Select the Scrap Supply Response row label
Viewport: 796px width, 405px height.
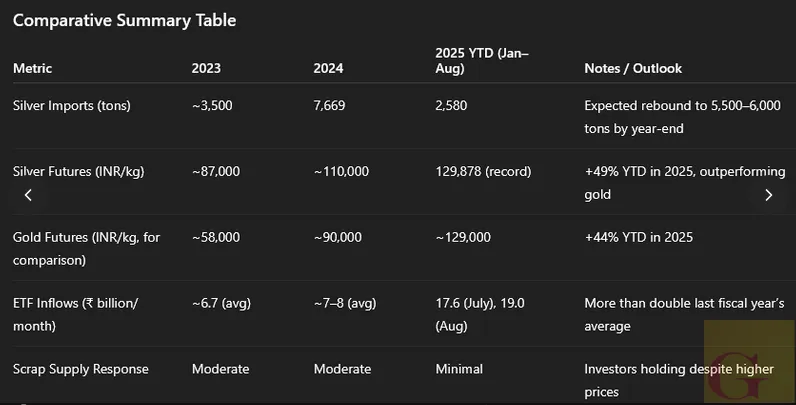tap(81, 369)
